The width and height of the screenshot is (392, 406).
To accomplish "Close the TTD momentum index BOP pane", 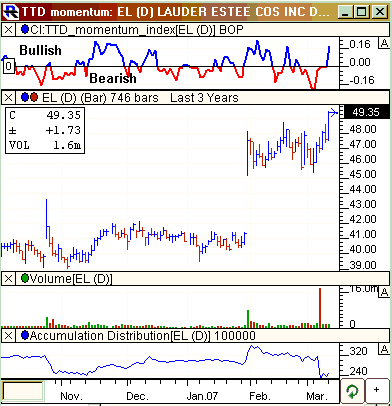I will point(9,30).
